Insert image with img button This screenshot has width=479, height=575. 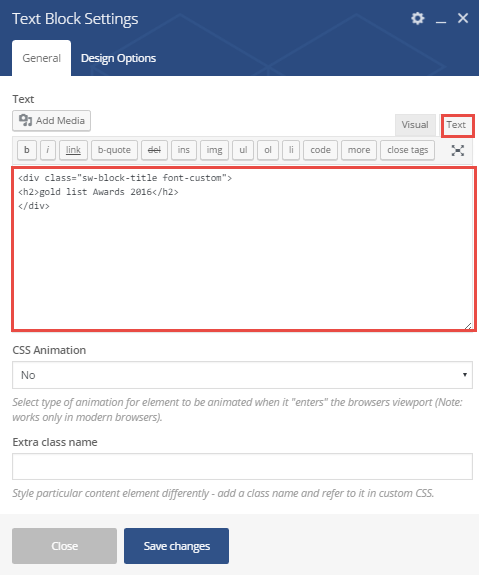point(214,150)
